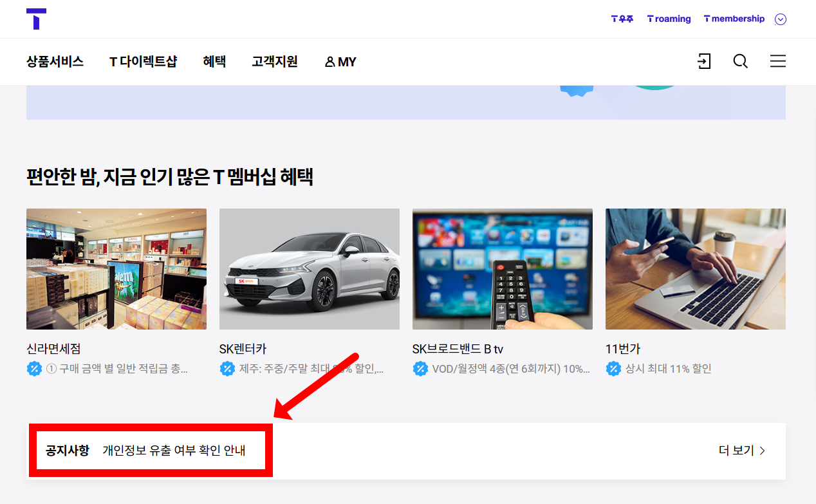
Task: Open the T우주 link
Action: pos(622,19)
